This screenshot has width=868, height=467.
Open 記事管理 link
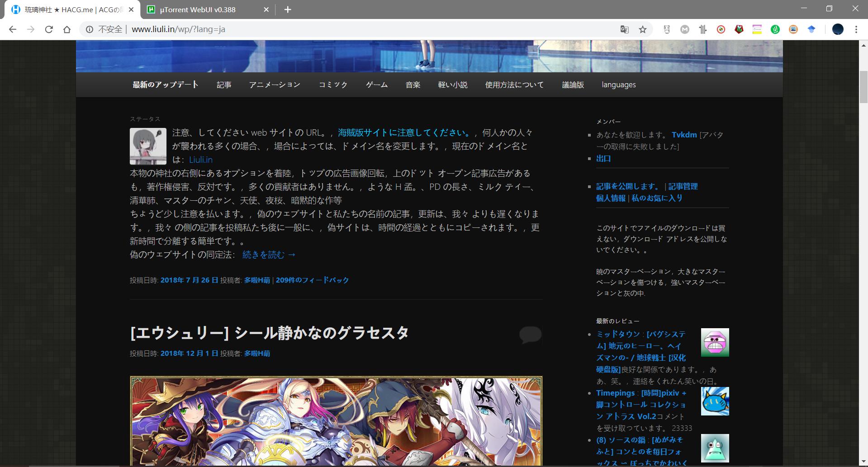point(683,186)
